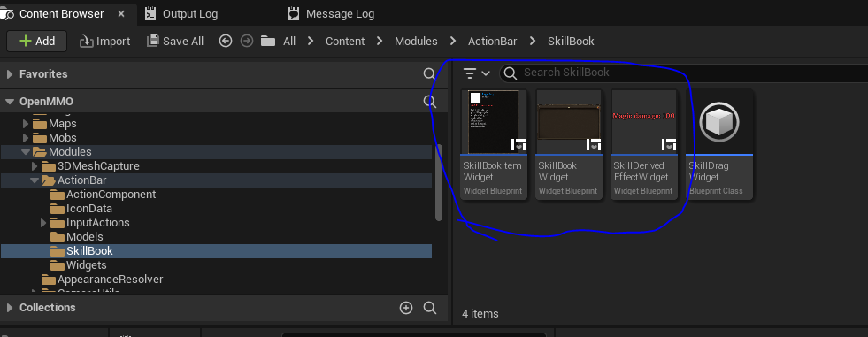Go forward with the right arrow history icon
This screenshot has width=868, height=337.
247,41
